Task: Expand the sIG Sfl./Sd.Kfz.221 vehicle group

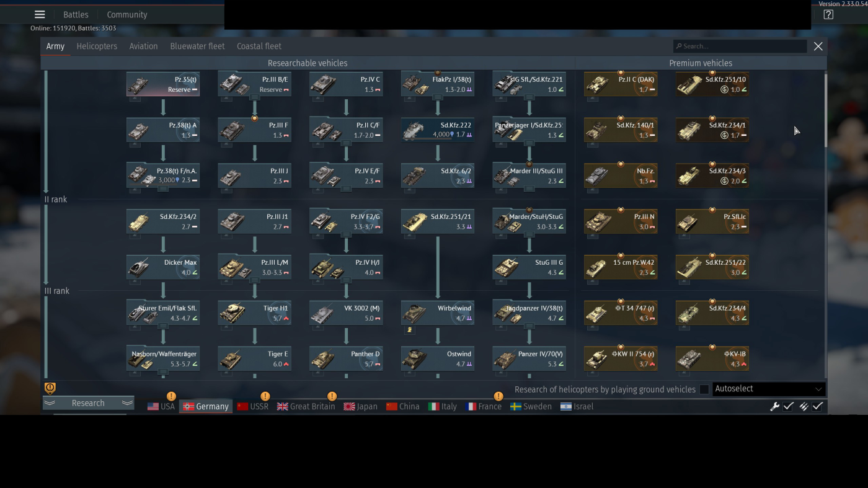Action: click(x=529, y=97)
